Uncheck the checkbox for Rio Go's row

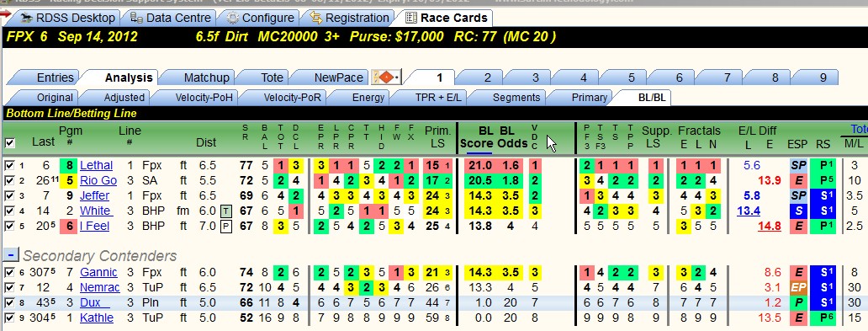coord(9,180)
